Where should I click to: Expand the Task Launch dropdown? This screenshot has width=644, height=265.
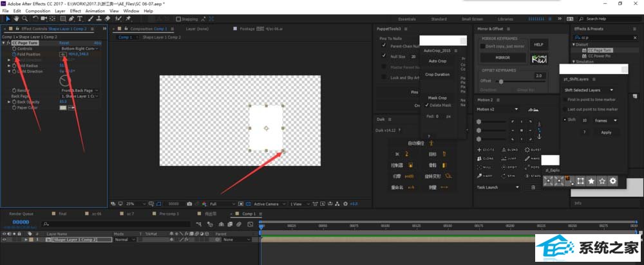point(498,187)
